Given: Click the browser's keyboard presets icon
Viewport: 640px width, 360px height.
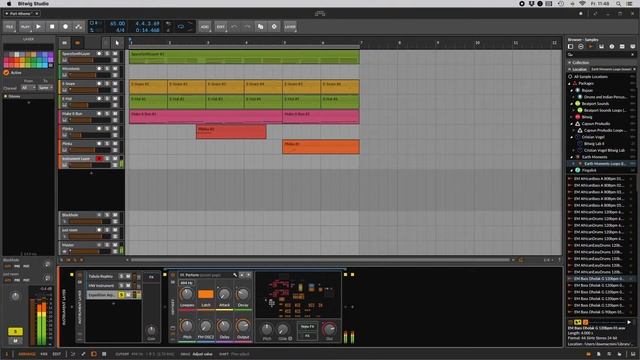Looking at the screenshot, I should coord(601,47).
